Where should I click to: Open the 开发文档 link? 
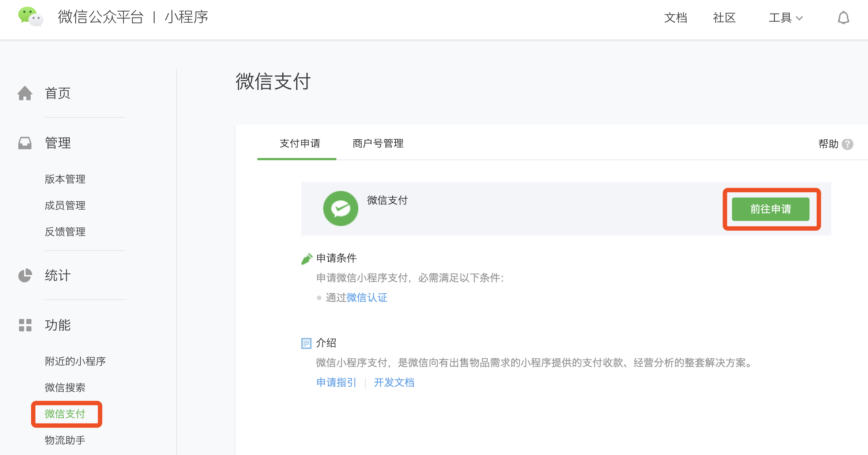[x=394, y=382]
